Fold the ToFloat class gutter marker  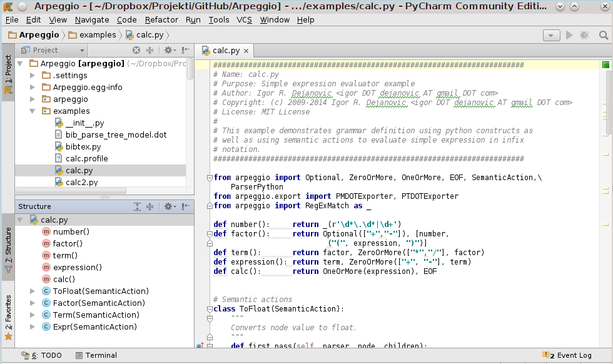coord(210,309)
